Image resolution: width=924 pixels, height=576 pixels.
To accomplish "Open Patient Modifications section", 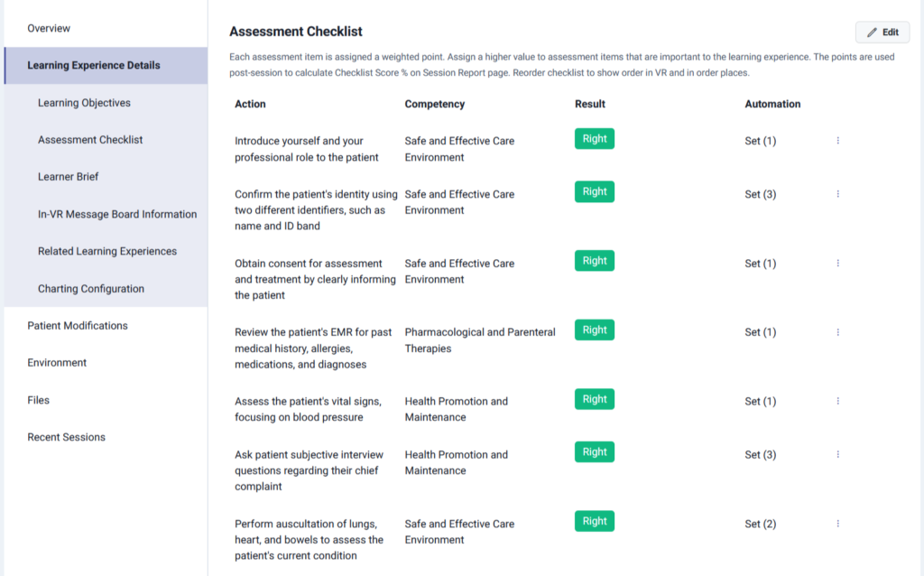I will (x=78, y=326).
